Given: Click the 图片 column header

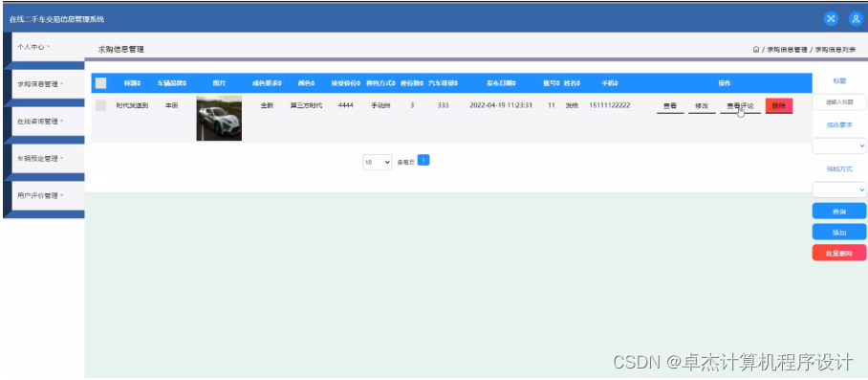Looking at the screenshot, I should point(219,83).
